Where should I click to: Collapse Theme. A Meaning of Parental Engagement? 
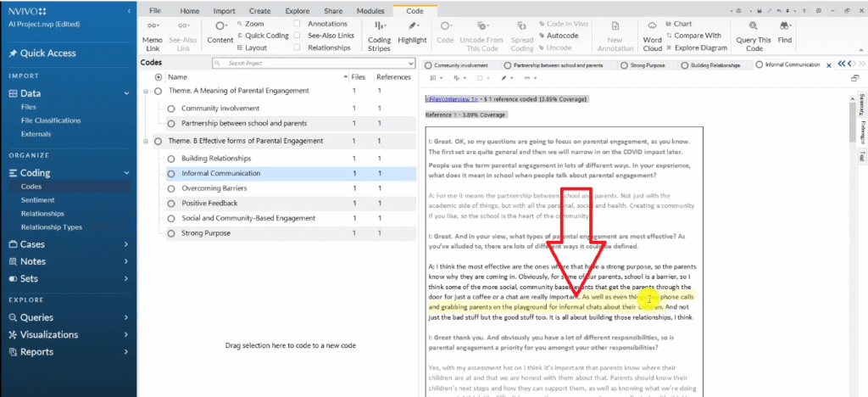click(x=147, y=91)
